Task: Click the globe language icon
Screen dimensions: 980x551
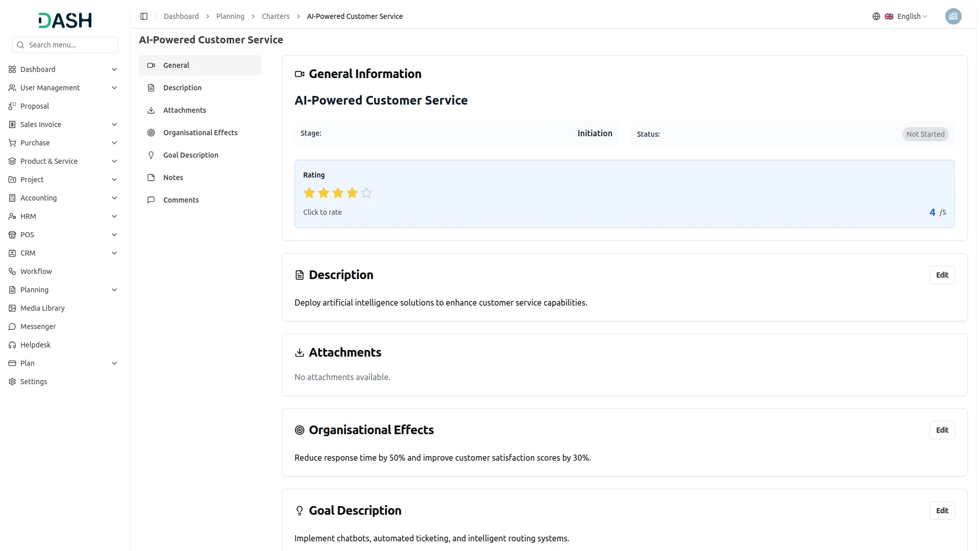Action: (876, 16)
